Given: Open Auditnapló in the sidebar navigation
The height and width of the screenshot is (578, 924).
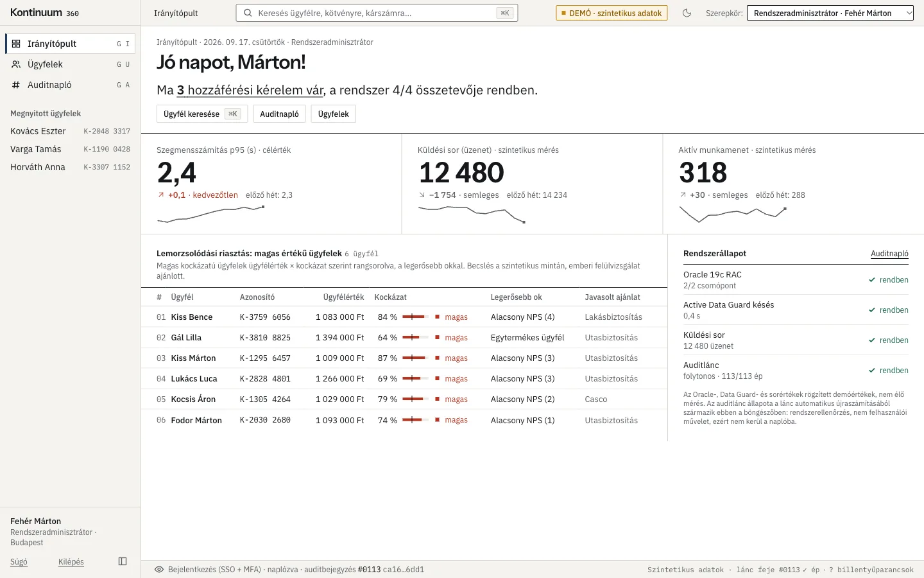Looking at the screenshot, I should click(x=71, y=85).
